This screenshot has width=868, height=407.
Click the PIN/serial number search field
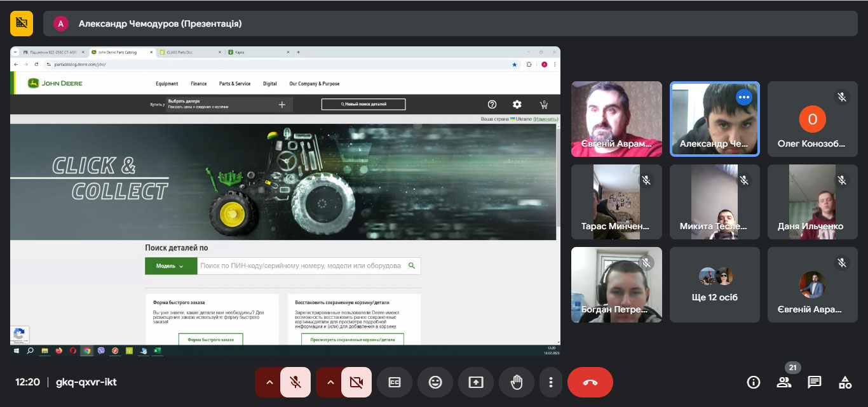point(301,266)
